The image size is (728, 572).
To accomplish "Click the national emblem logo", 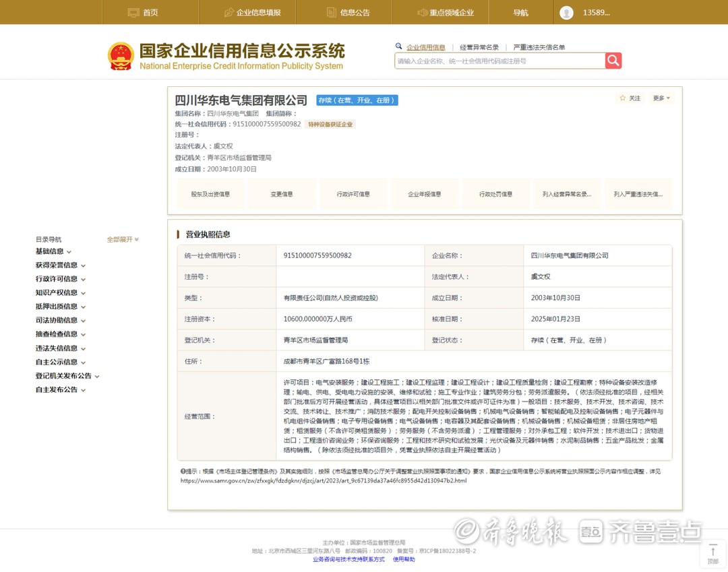I will 121,56.
